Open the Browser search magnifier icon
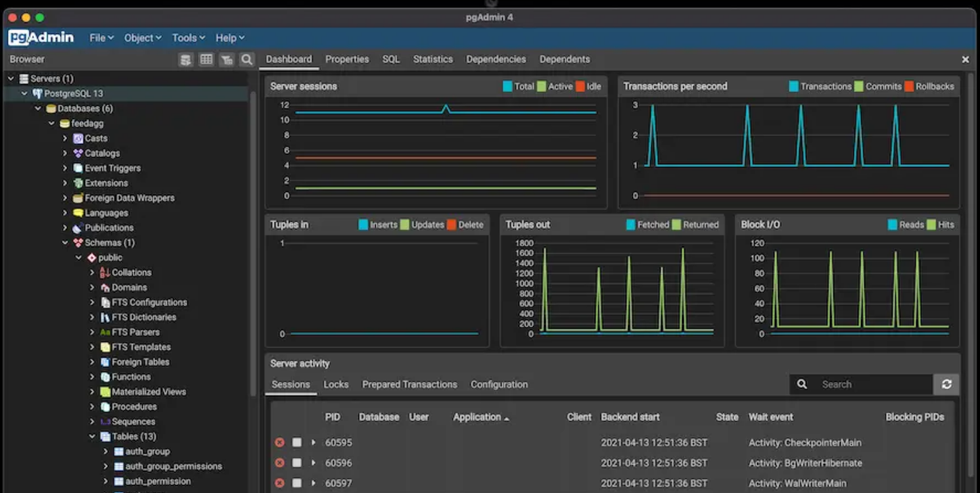This screenshot has height=493, width=980. pyautogui.click(x=246, y=59)
